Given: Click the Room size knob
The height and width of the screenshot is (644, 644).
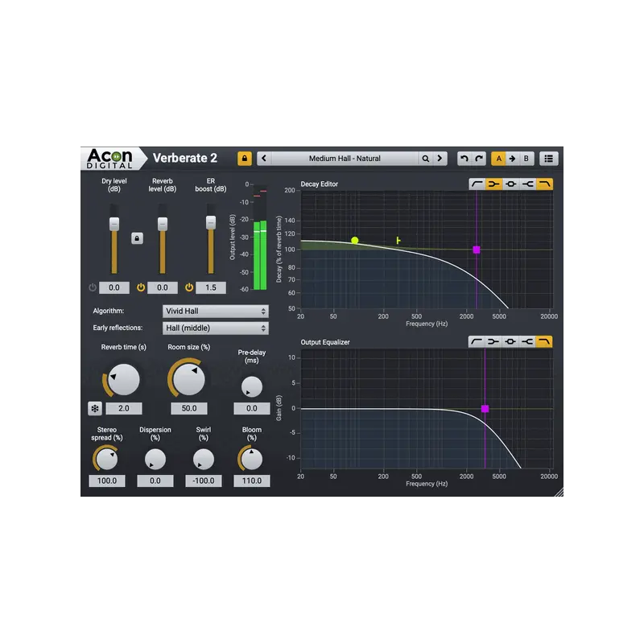Looking at the screenshot, I should pyautogui.click(x=189, y=379).
